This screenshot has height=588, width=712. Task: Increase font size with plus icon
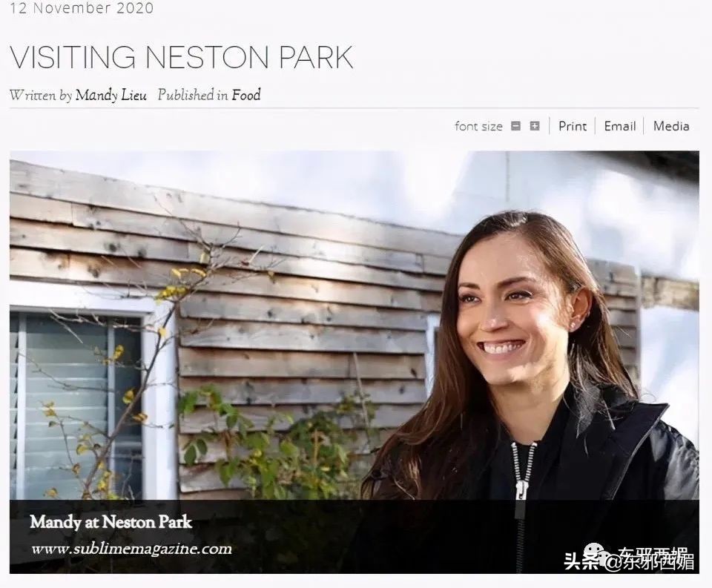(x=535, y=126)
